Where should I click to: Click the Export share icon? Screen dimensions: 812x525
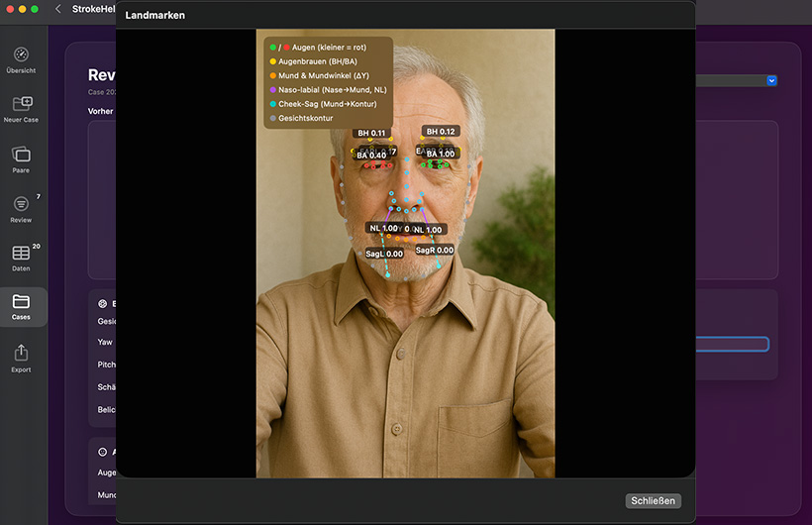tap(22, 354)
